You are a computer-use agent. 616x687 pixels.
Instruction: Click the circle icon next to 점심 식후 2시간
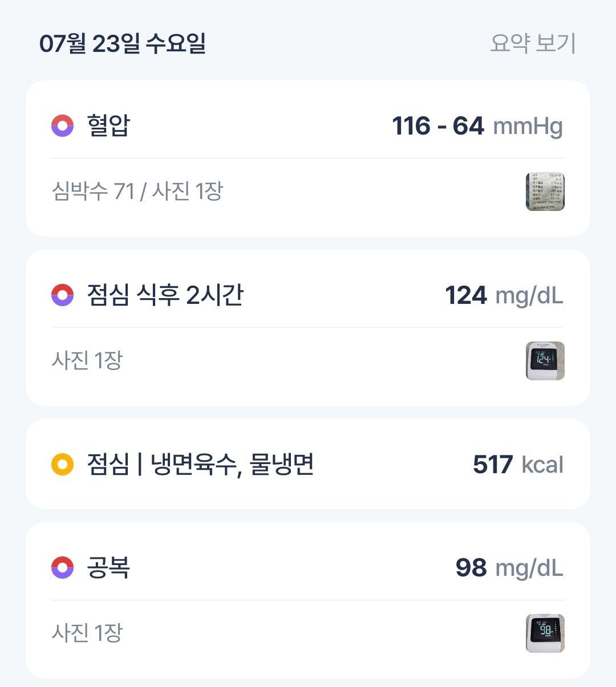pos(63,295)
